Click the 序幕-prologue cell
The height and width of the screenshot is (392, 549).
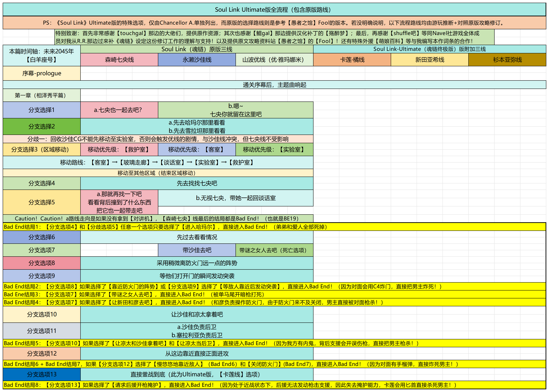[x=41, y=73]
